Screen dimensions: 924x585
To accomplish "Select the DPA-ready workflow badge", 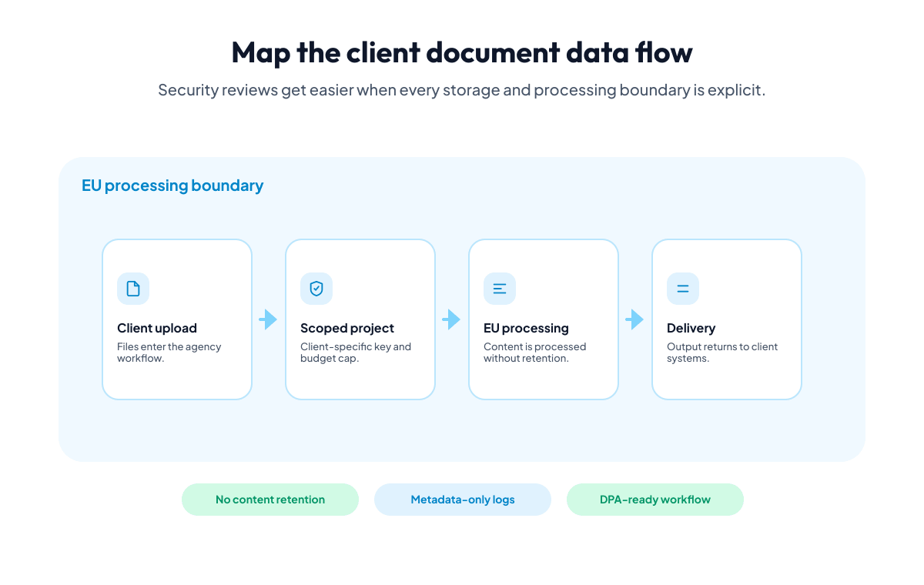I will coord(655,500).
